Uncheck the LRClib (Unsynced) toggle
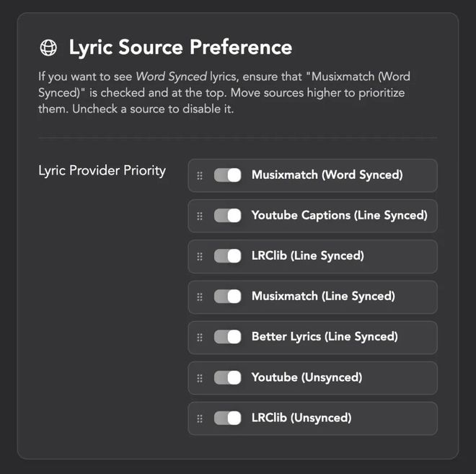 [227, 418]
